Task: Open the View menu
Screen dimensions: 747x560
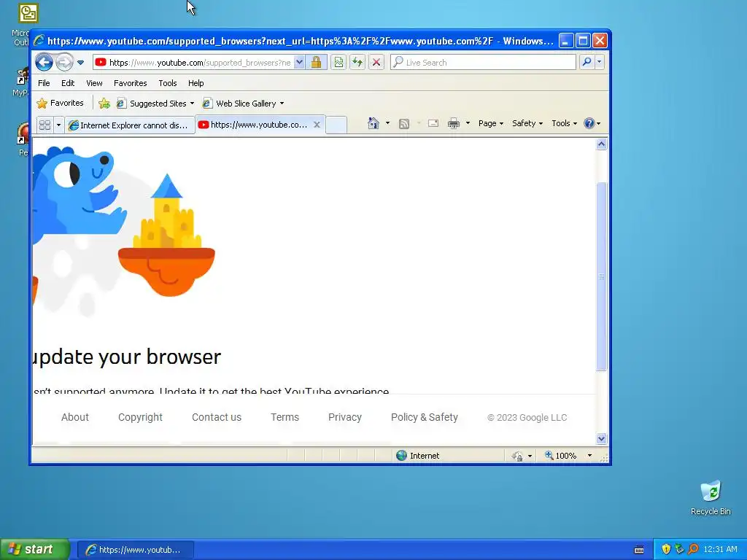Action: tap(94, 83)
